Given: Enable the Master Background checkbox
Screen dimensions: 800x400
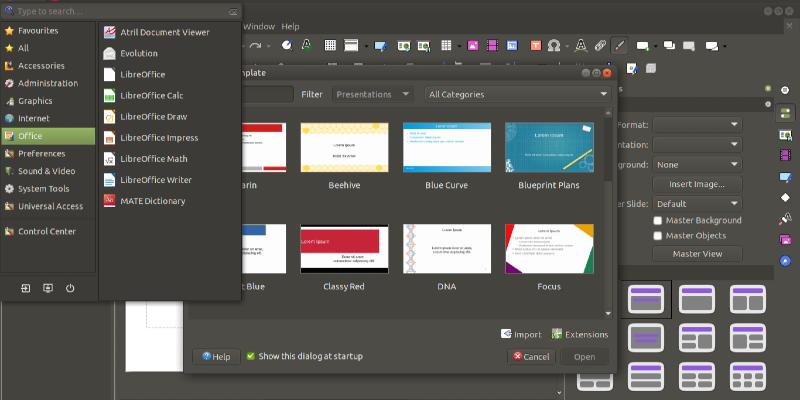Looking at the screenshot, I should point(658,220).
